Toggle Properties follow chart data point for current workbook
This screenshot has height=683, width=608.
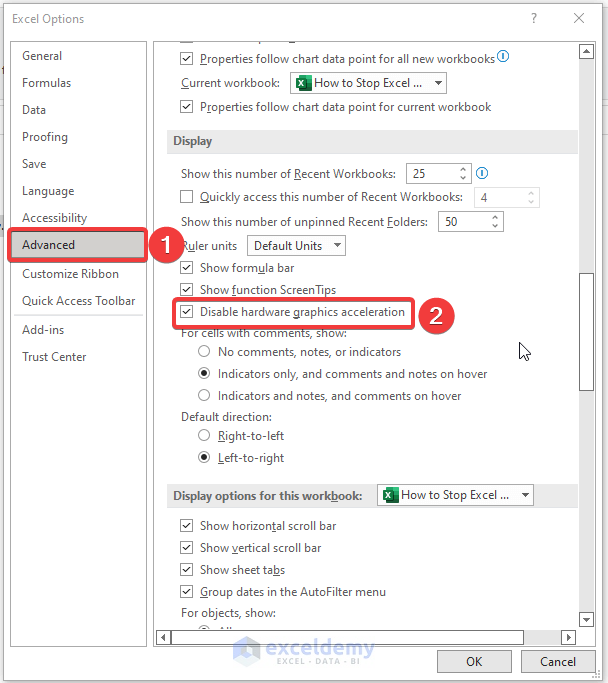[186, 107]
